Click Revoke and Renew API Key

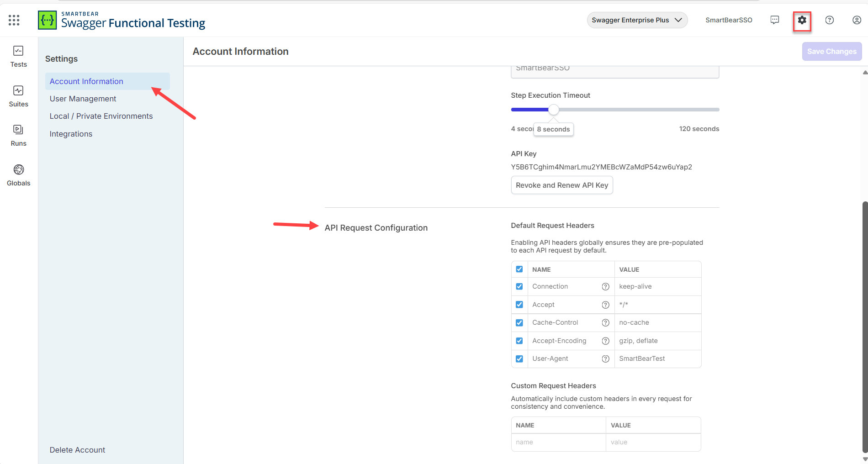coord(561,185)
